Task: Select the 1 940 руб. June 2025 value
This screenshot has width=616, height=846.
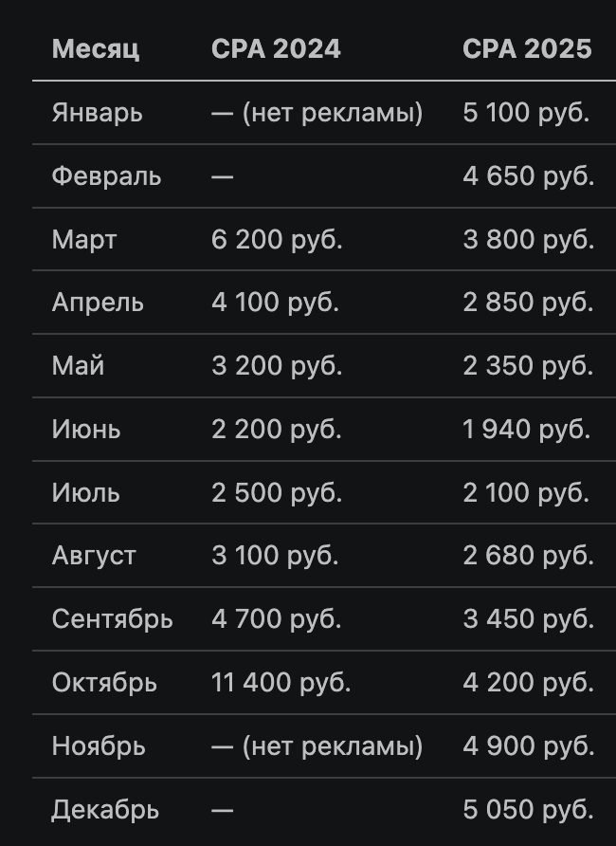Action: tap(526, 430)
